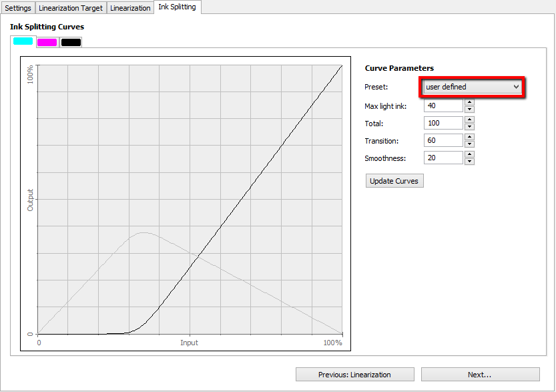Increase Max light ink value
This screenshot has width=556, height=392.
469,102
